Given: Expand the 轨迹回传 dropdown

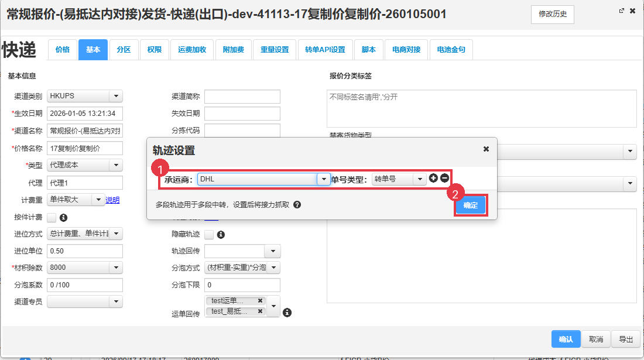Looking at the screenshot, I should click(273, 251).
